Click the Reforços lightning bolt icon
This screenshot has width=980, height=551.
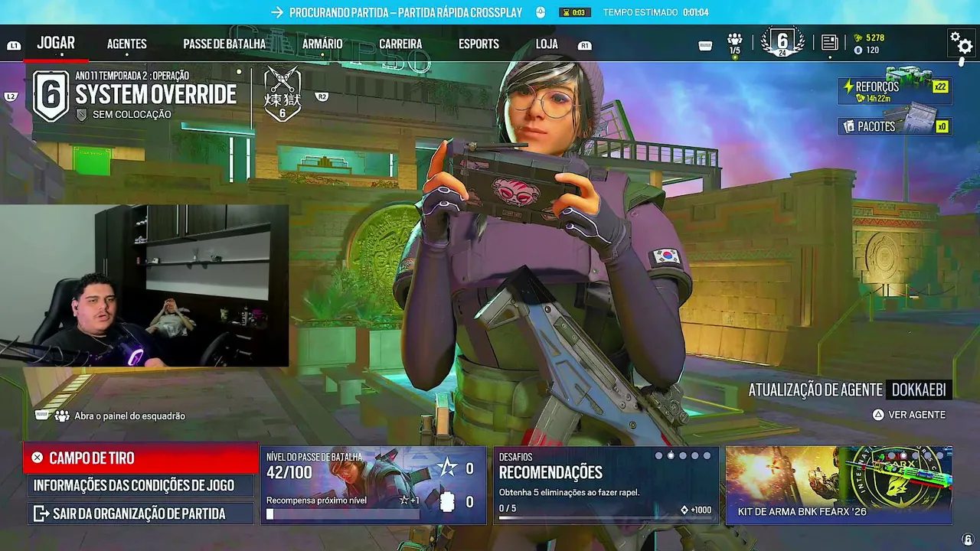coord(848,87)
